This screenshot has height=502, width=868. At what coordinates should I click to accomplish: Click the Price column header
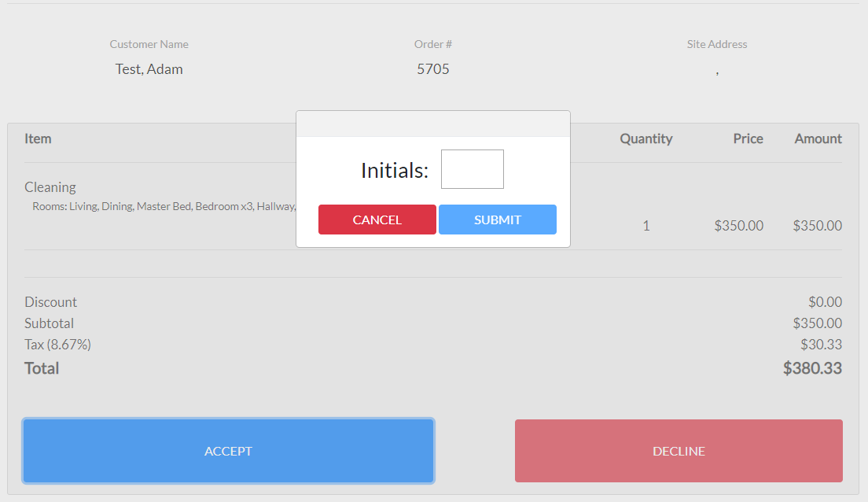(x=748, y=138)
